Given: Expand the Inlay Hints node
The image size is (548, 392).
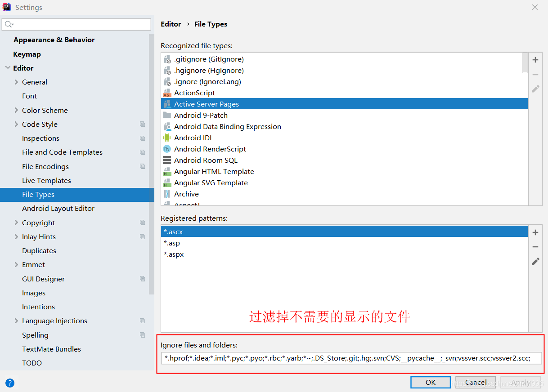Looking at the screenshot, I should pos(16,236).
